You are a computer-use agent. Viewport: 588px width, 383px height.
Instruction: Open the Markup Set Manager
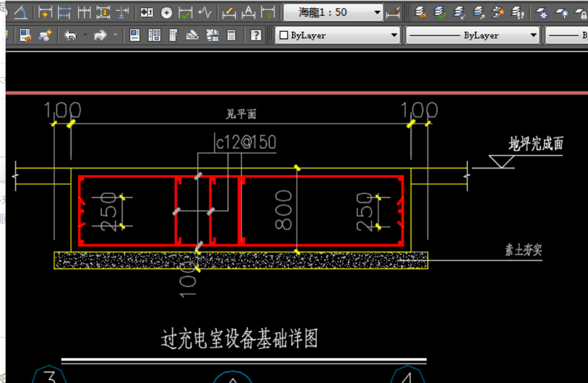pos(212,35)
